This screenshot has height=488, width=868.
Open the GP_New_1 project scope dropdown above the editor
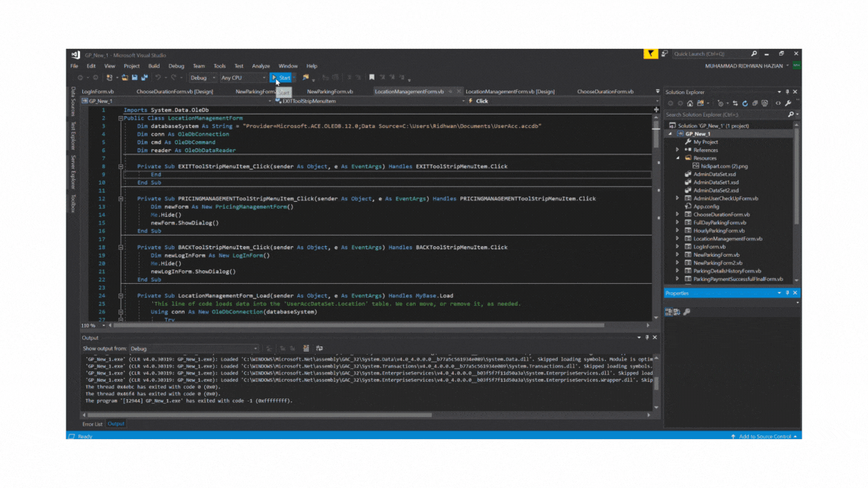(x=176, y=101)
